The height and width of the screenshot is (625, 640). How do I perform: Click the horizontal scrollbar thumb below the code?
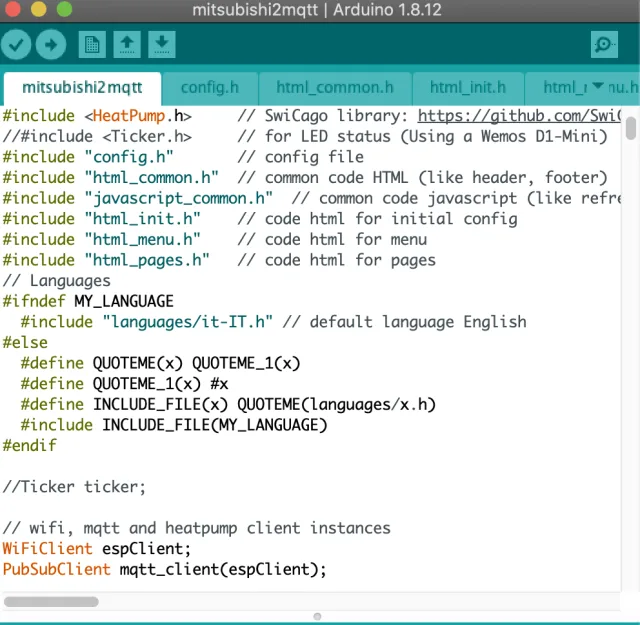pyautogui.click(x=51, y=601)
